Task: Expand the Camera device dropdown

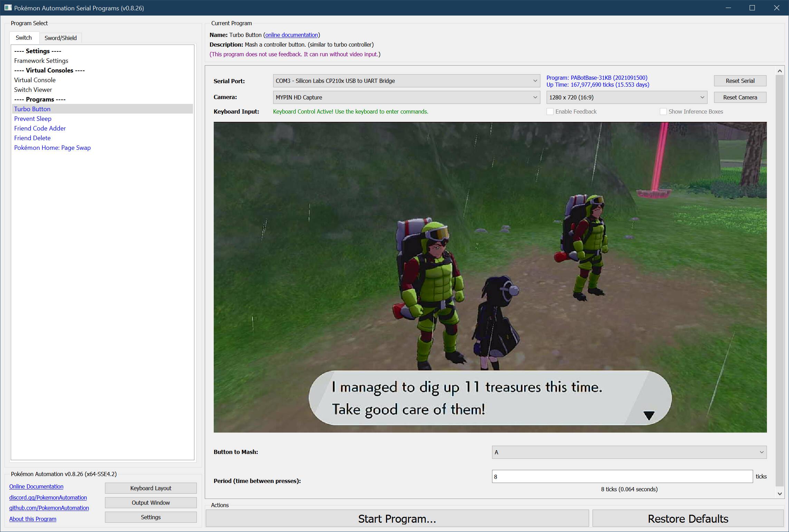Action: pos(406,97)
